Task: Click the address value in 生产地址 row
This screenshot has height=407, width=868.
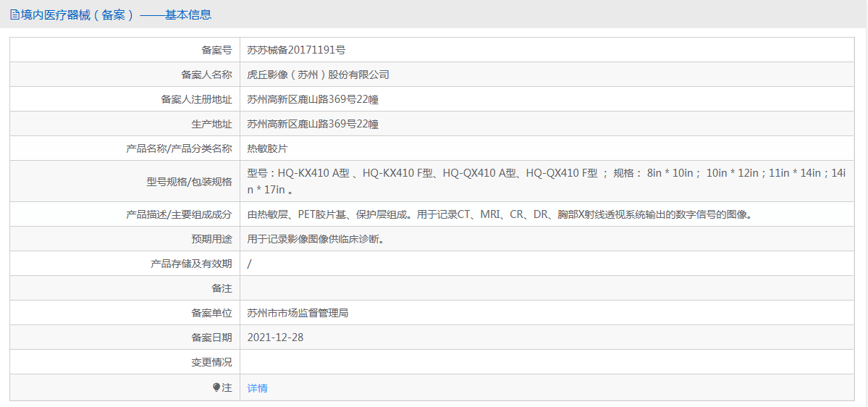Action: pyautogui.click(x=313, y=124)
